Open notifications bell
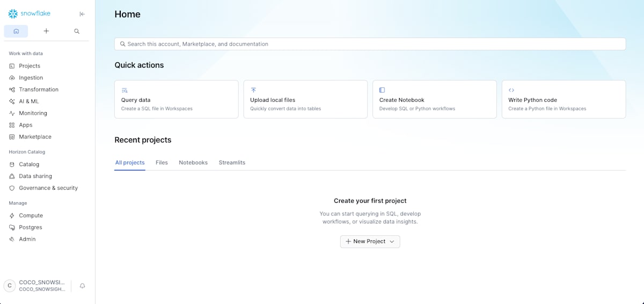This screenshot has width=644, height=304. [x=82, y=286]
